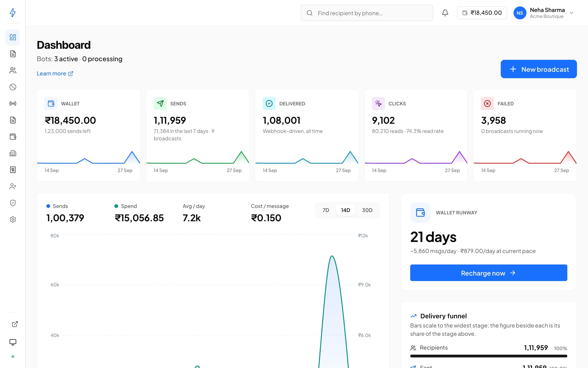The height and width of the screenshot is (368, 588).
Task: Click the Recipients funnel progress bar
Action: point(488,356)
